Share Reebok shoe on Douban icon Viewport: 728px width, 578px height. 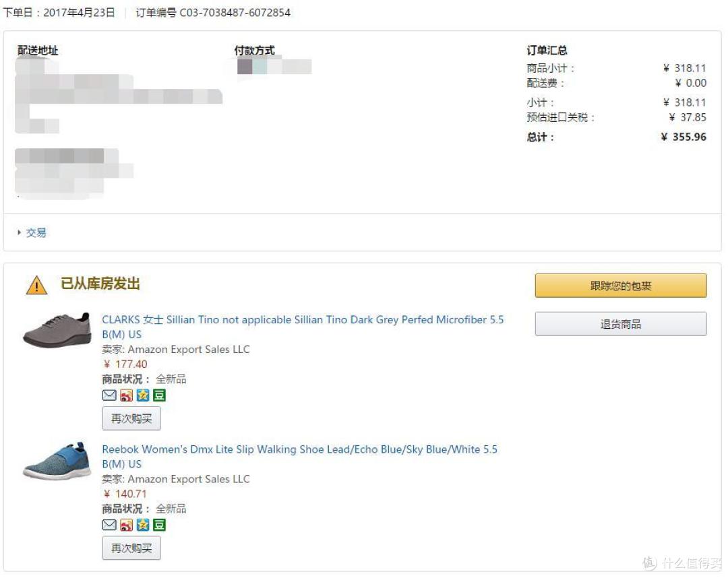pyautogui.click(x=159, y=525)
